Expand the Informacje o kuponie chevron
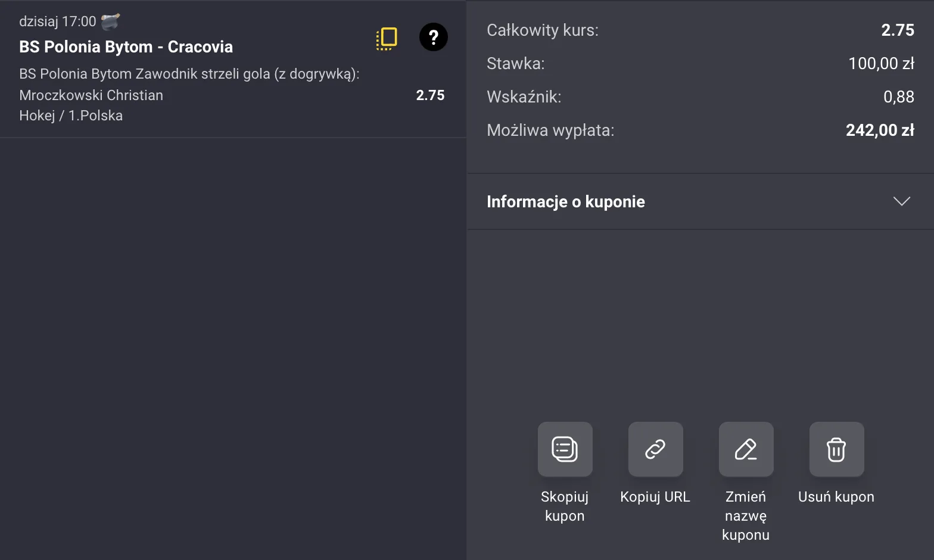 pos(902,201)
